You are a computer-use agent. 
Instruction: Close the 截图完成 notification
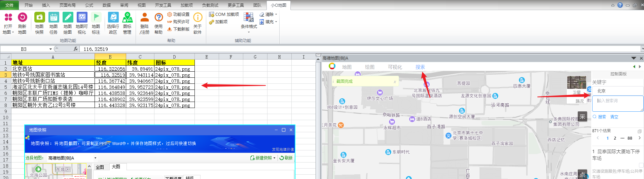tap(395, 82)
